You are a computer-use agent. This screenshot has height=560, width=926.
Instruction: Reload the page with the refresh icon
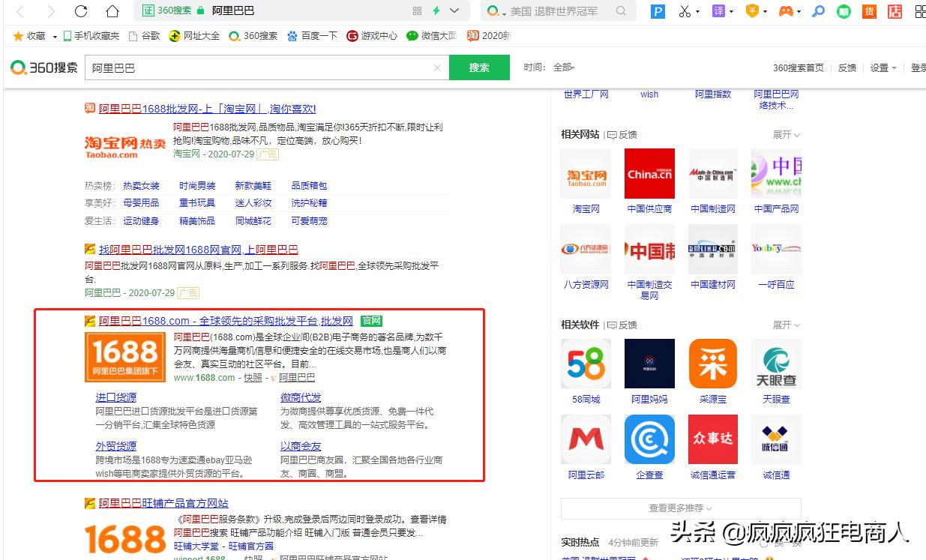[x=81, y=11]
